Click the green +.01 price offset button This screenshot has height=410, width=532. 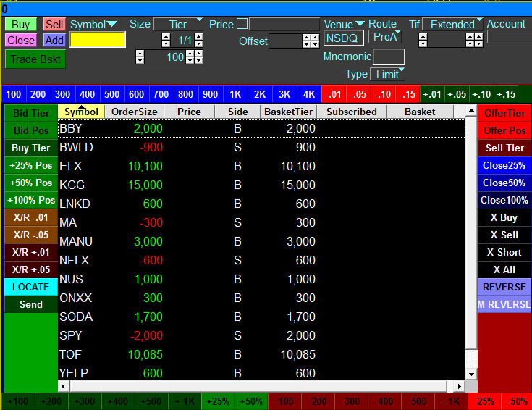tap(432, 94)
